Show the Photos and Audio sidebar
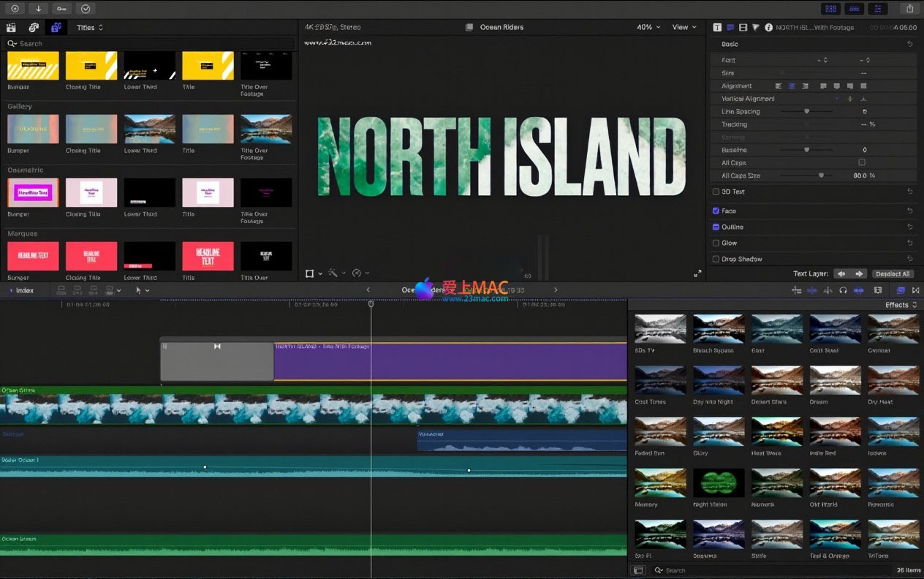 click(34, 28)
